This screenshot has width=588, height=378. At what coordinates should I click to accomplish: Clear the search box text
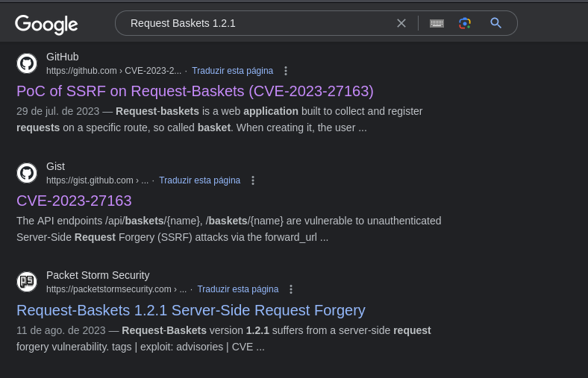point(401,23)
